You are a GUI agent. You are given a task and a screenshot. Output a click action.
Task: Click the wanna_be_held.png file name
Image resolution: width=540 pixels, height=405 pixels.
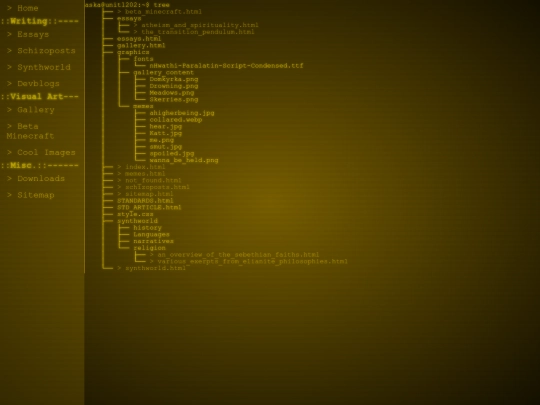tap(184, 160)
